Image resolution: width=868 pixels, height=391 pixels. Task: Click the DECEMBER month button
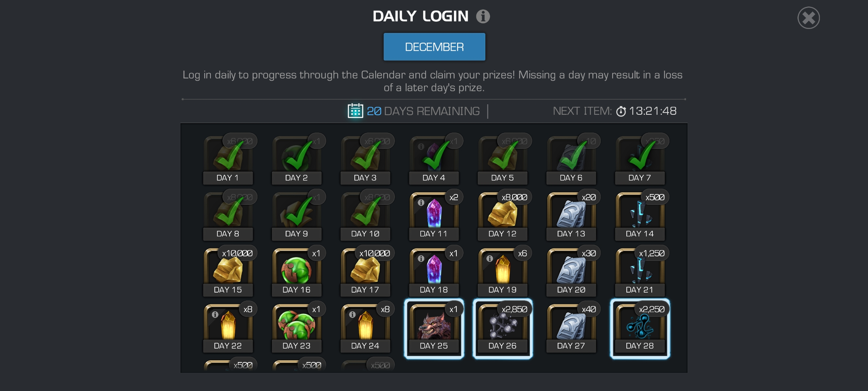coord(434,47)
